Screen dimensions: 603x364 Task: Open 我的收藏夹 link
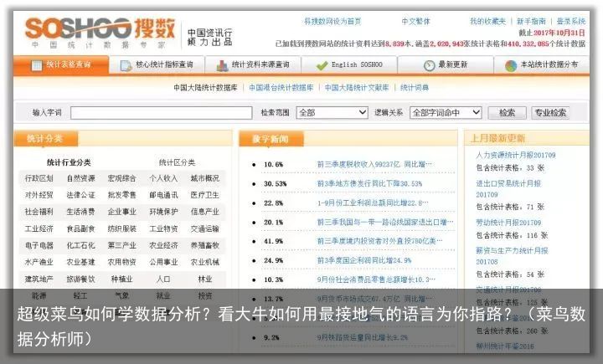(487, 22)
